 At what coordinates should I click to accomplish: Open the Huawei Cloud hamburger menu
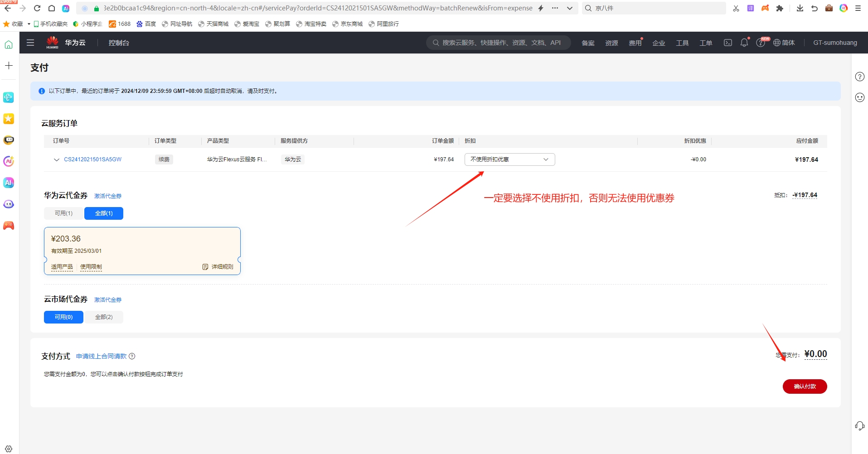[30, 43]
